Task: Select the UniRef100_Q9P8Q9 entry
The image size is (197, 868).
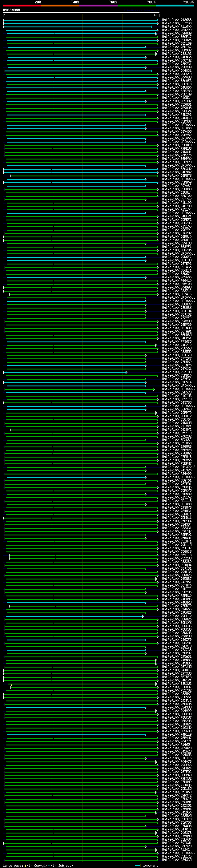Action: pos(177,33)
